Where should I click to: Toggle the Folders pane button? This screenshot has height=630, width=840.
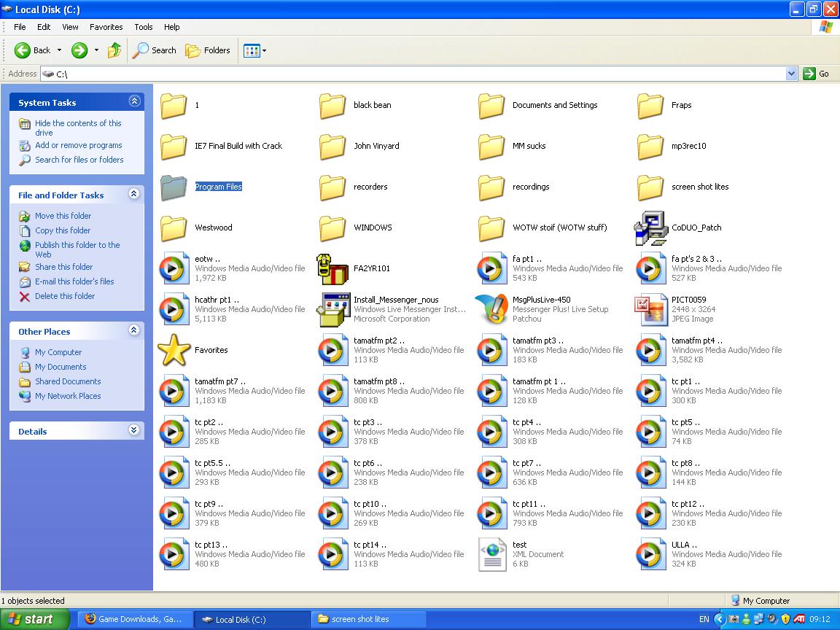(x=208, y=50)
